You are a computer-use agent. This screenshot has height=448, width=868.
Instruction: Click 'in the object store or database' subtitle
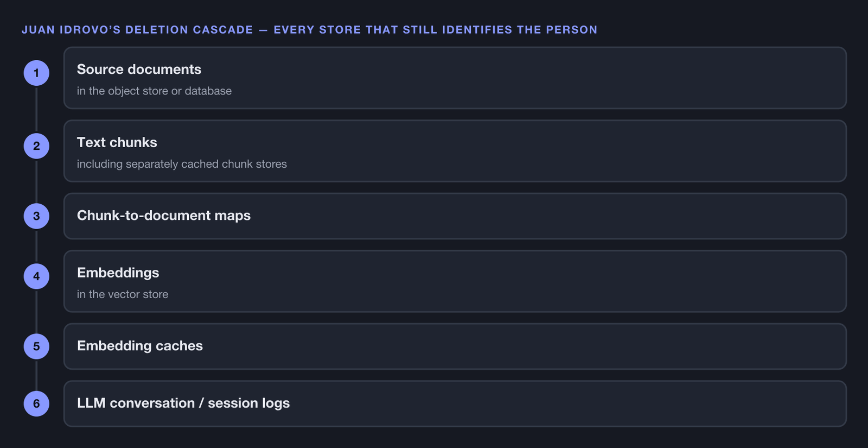coord(154,91)
